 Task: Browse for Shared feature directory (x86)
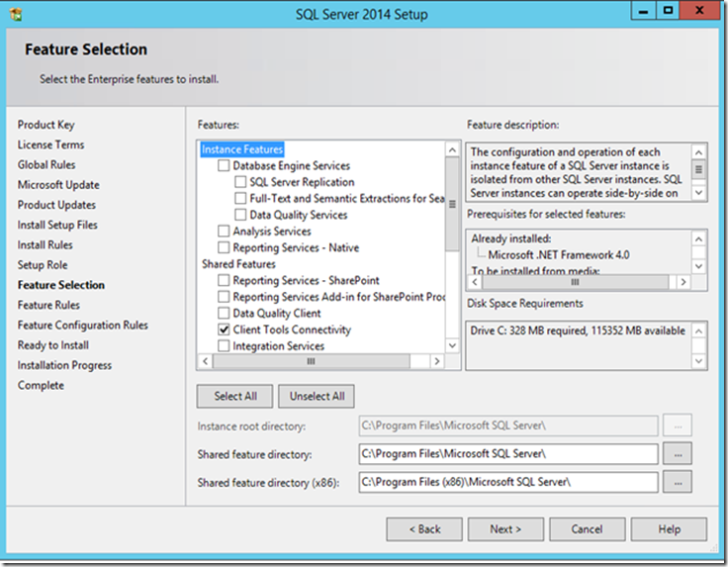click(678, 482)
